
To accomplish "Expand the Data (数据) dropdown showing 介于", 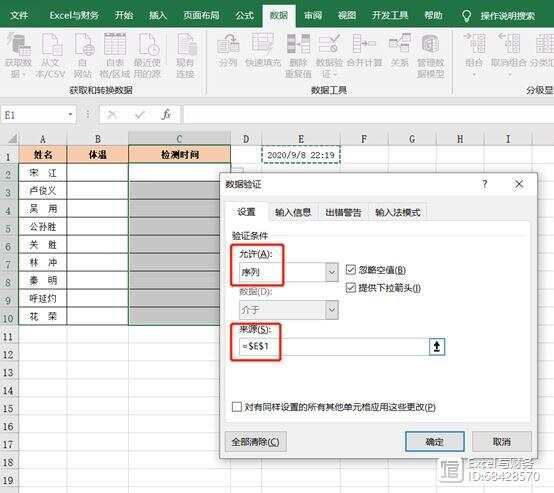I will (332, 310).
